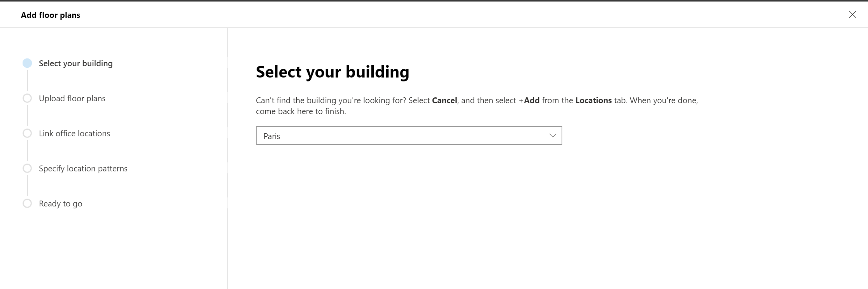Select the Ready to go step circle
This screenshot has width=868, height=289.
tap(27, 203)
